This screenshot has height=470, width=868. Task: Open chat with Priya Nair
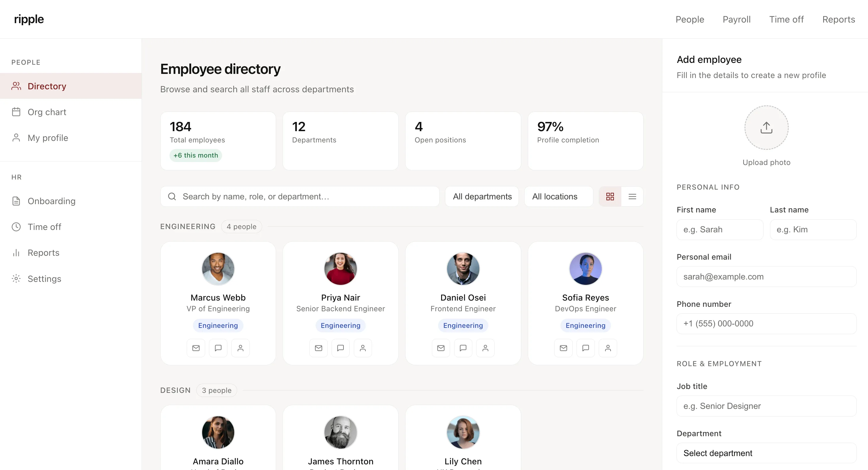[340, 348]
